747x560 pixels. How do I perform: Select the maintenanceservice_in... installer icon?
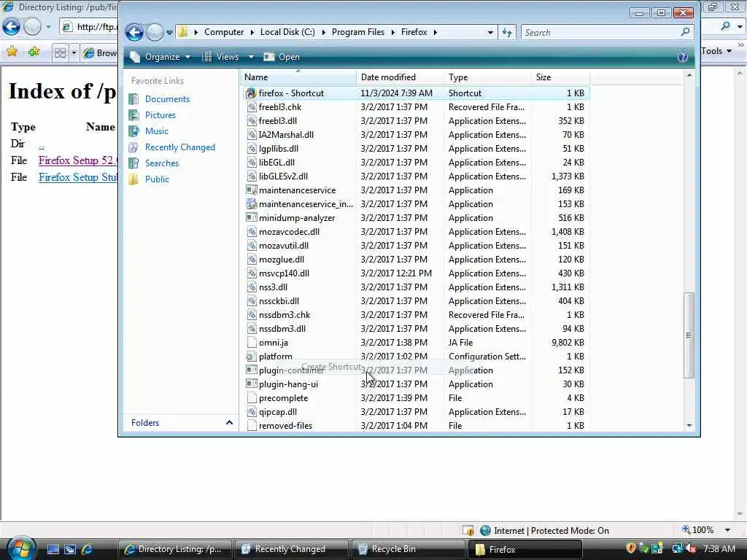[x=252, y=204]
